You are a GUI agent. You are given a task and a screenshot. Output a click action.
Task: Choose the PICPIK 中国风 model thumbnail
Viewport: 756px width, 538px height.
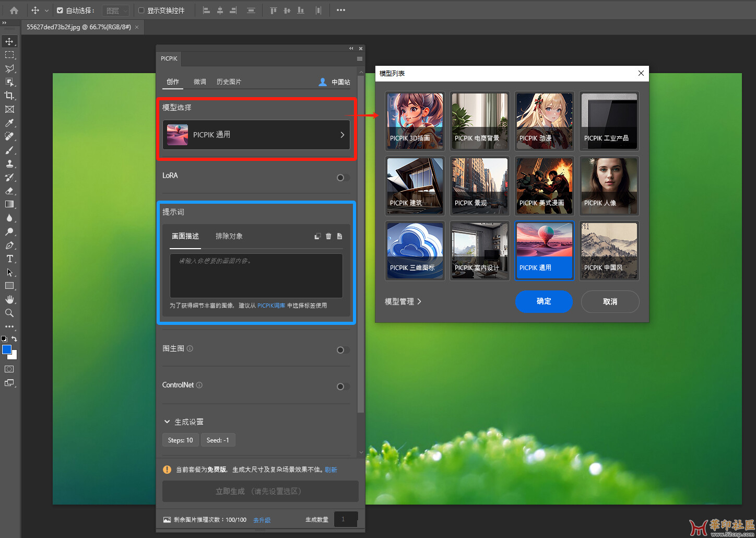tap(609, 251)
